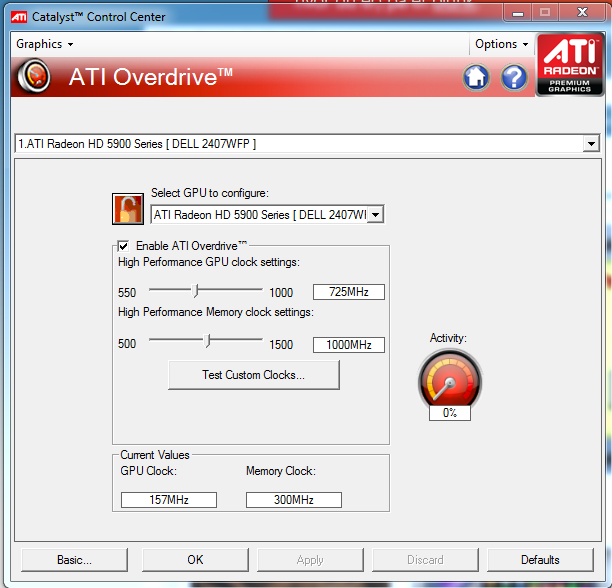Confirm settings with the OK button
This screenshot has height=588, width=612.
click(x=195, y=560)
